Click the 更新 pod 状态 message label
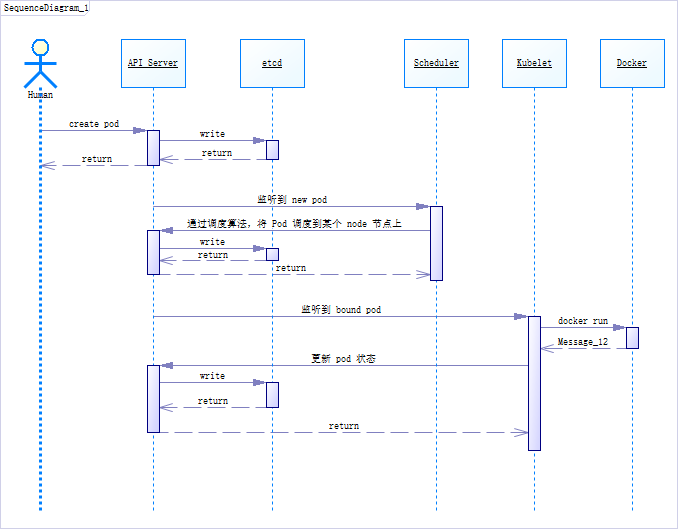678x529 pixels. tap(343, 359)
